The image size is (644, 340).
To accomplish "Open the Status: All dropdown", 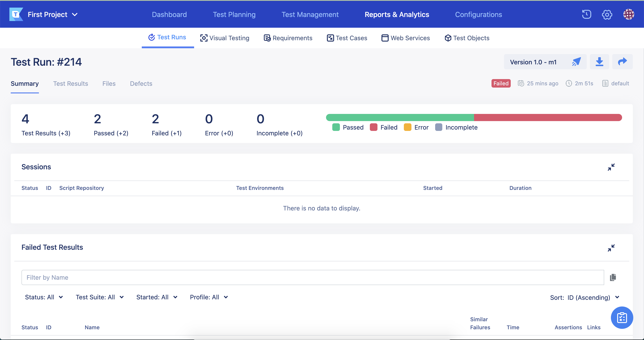I will 44,297.
